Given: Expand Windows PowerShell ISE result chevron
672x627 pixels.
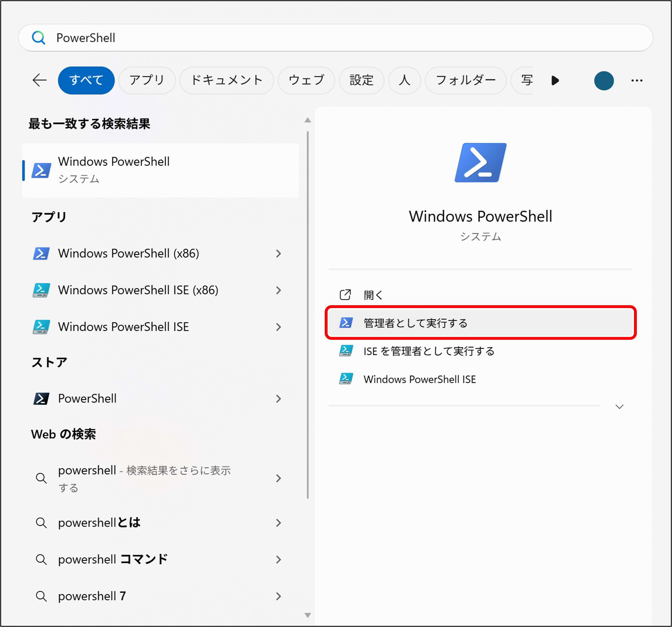Looking at the screenshot, I should (278, 327).
